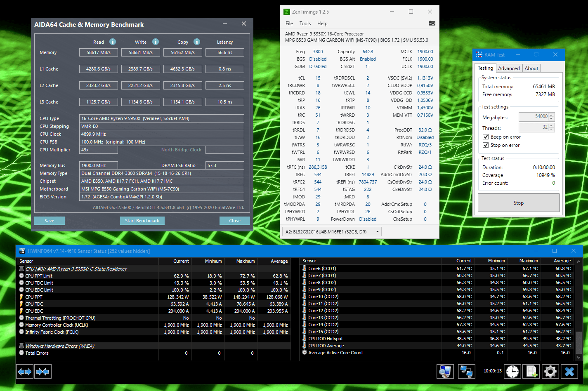Click the CPU Clock value 4899.9 MHz
The image size is (588, 391).
pyautogui.click(x=161, y=134)
